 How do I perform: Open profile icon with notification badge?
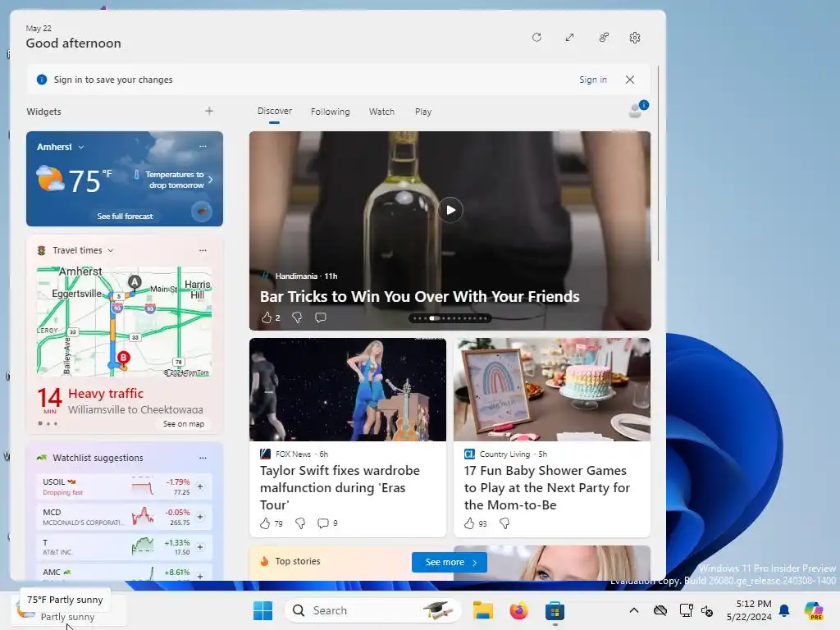coord(637,110)
